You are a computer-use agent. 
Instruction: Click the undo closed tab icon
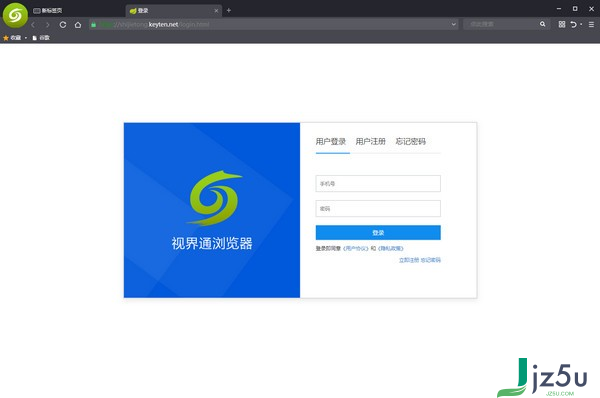[573, 24]
